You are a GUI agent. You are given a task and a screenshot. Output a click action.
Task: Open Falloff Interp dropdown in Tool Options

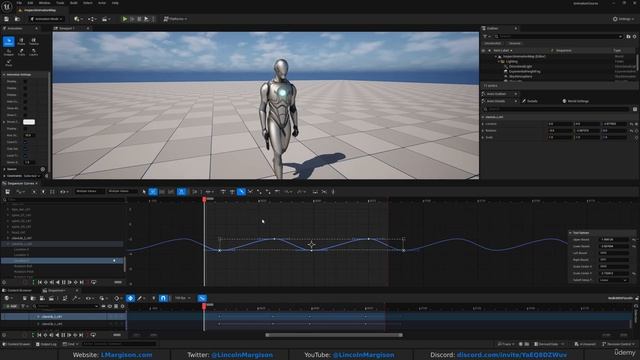[x=613, y=280]
